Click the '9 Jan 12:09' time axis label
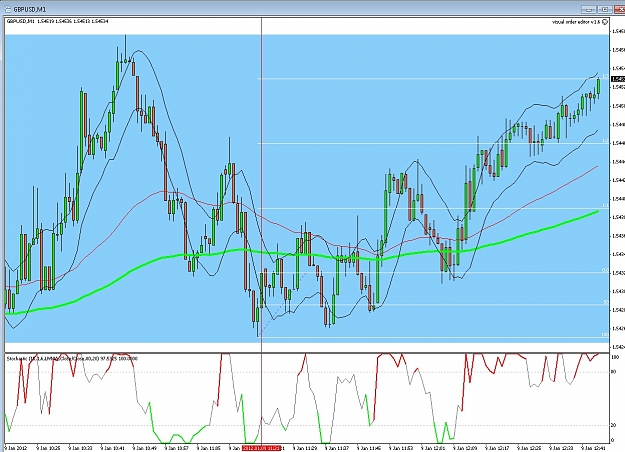 point(465,448)
